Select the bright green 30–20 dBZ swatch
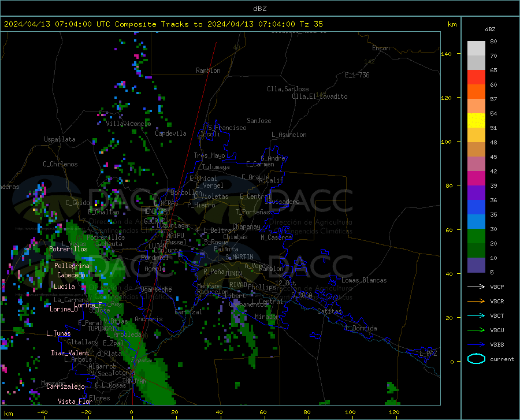The image size is (520, 420). (476, 236)
